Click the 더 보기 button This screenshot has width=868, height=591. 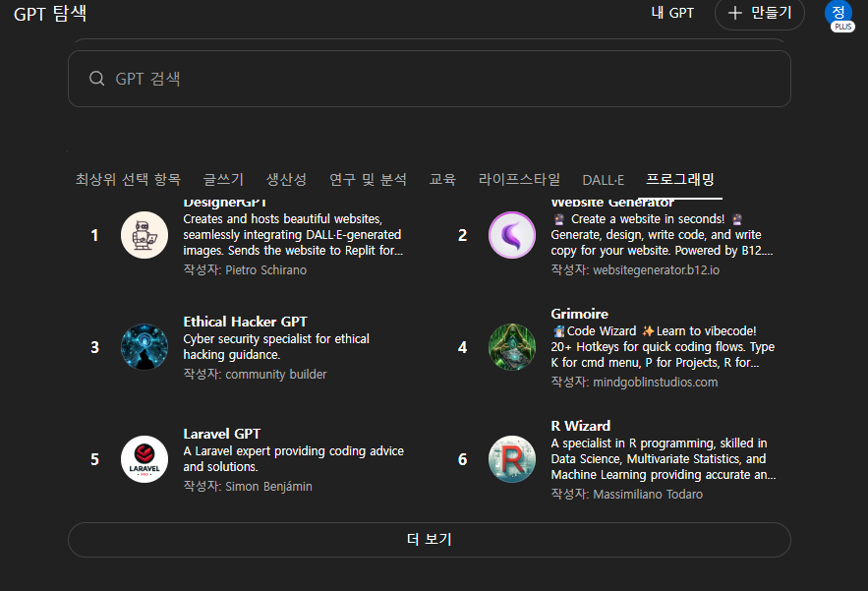pyautogui.click(x=430, y=540)
